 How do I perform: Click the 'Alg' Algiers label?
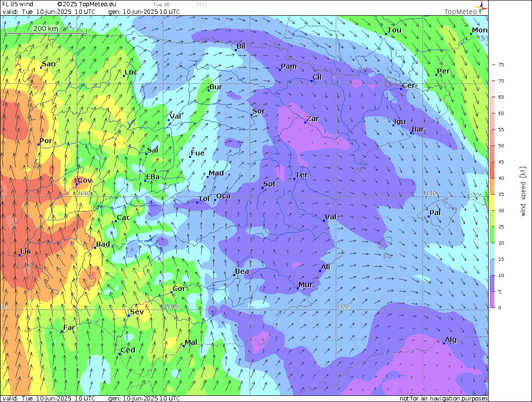tap(451, 340)
